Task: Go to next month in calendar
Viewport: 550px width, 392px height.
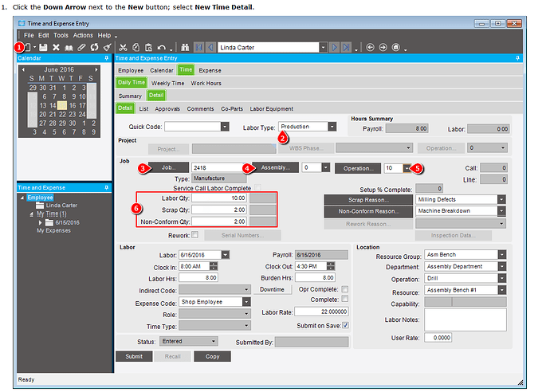Action: [96, 69]
